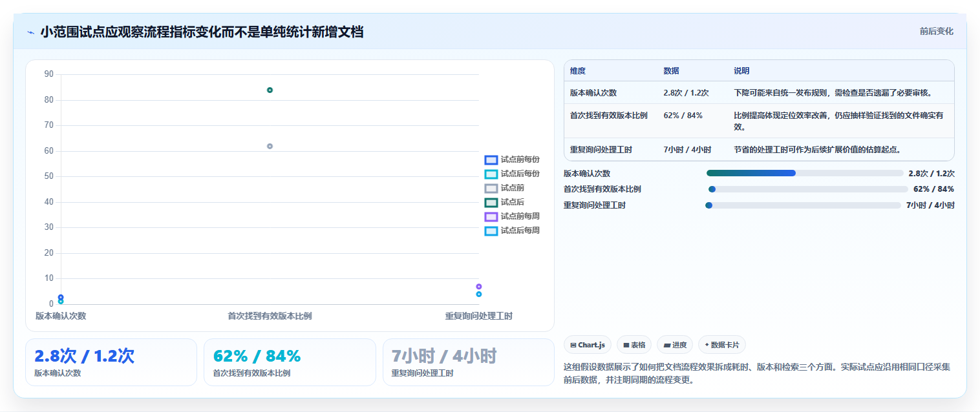Toggle the gray 试点前 legend swatch
980x412 pixels.
pos(491,188)
